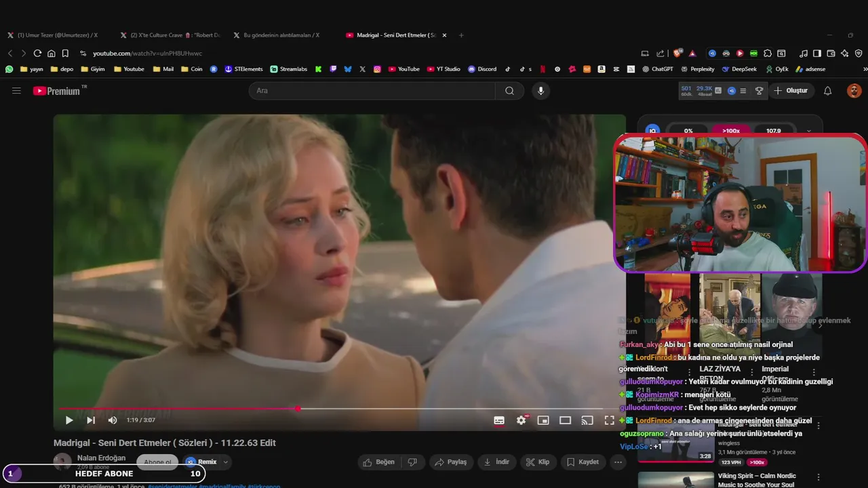This screenshot has height=488, width=868.
Task: Open browser extensions puzzle icon
Action: click(x=768, y=53)
